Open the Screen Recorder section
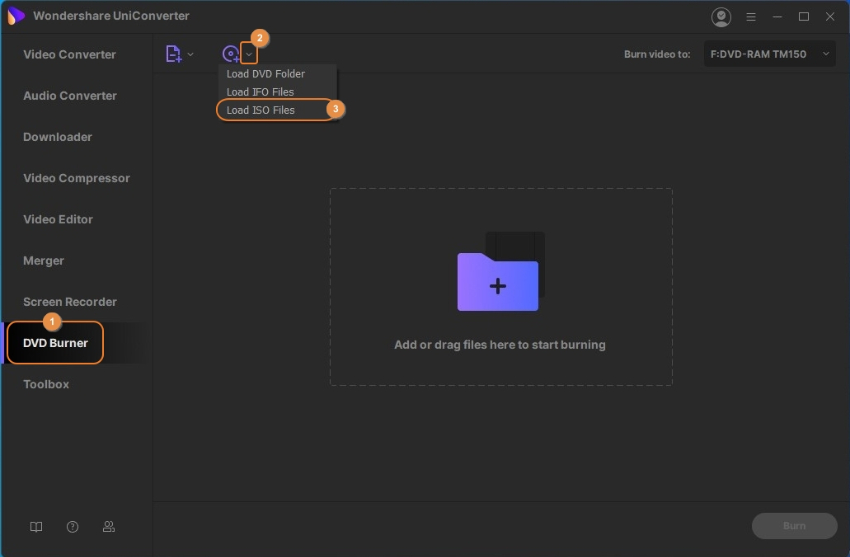 [70, 302]
